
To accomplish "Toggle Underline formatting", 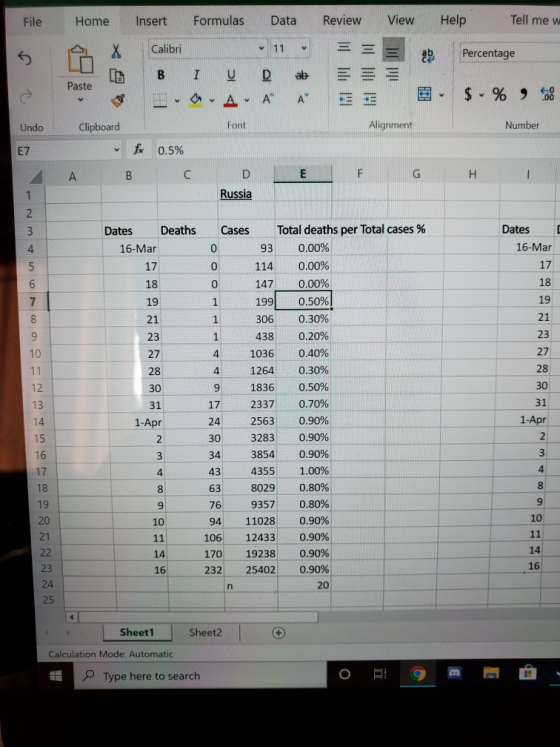I will tap(231, 75).
